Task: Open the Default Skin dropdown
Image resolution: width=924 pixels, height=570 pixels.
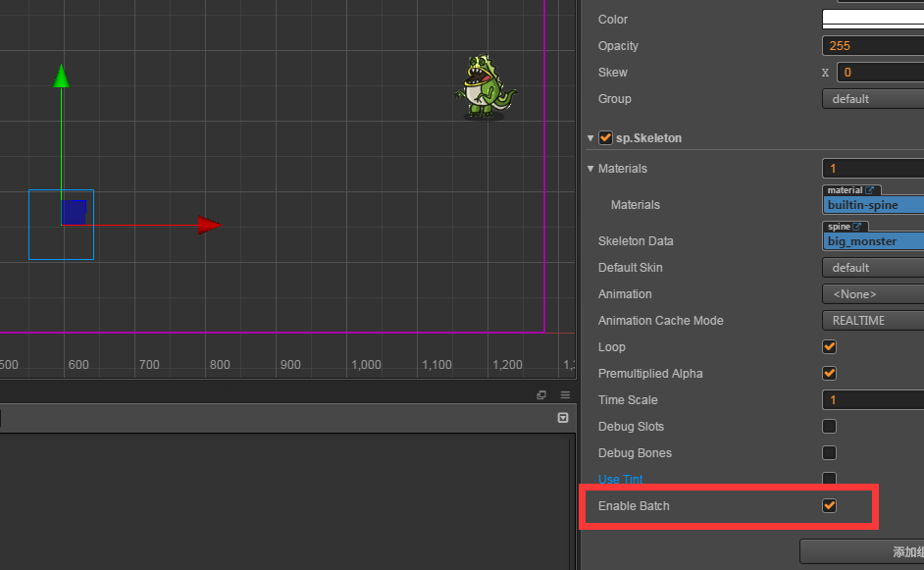Action: pos(873,268)
